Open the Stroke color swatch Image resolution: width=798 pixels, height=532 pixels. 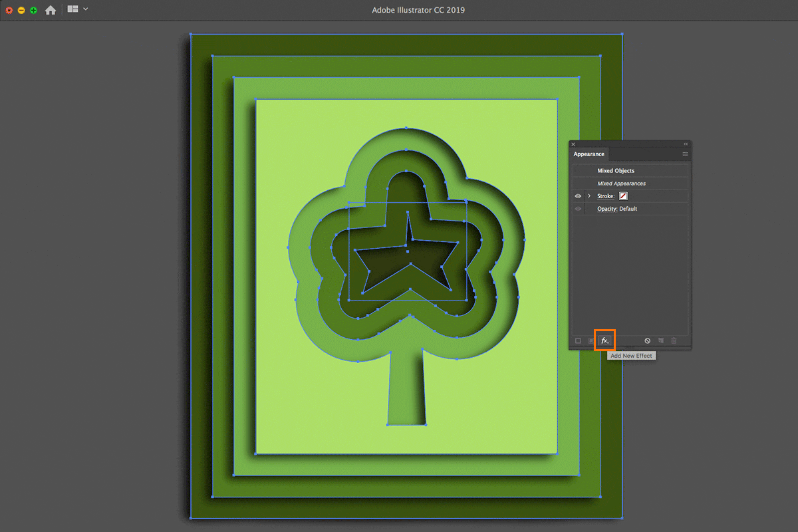click(x=624, y=196)
